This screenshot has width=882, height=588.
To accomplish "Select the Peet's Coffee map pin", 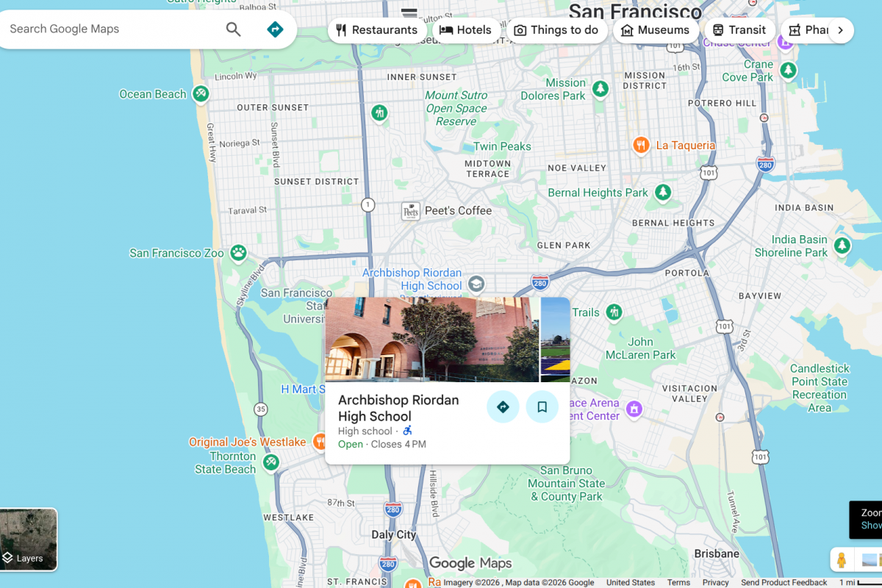I will click(x=410, y=211).
